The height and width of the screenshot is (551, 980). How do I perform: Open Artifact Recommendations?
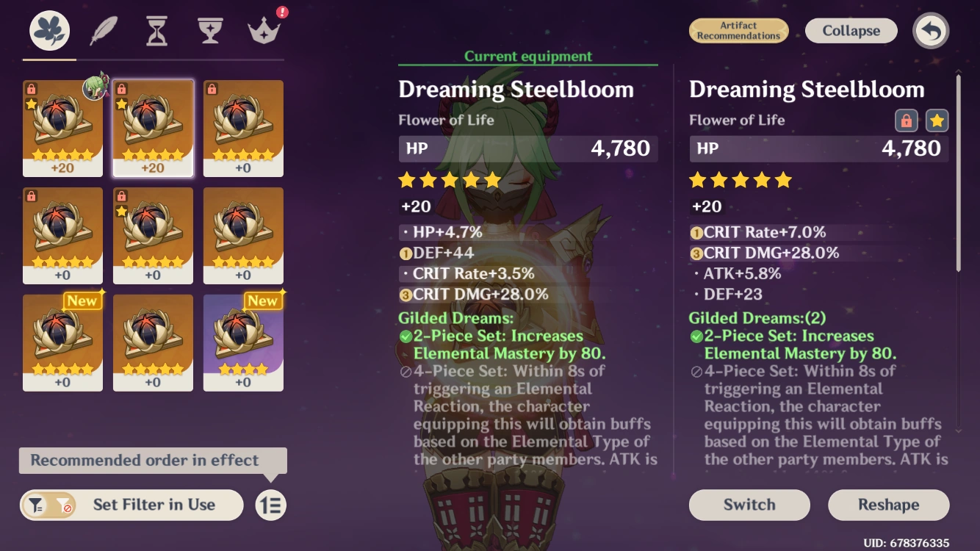[738, 31]
